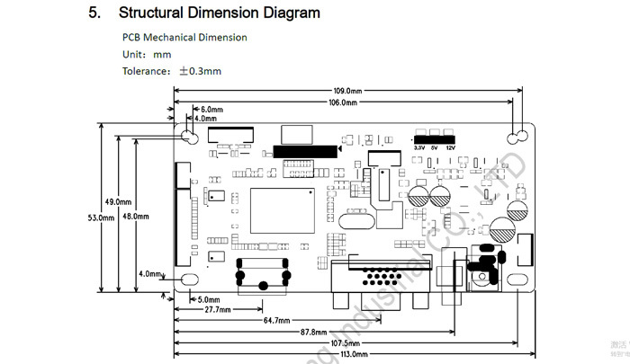The width and height of the screenshot is (630, 364).
Task: Click the 107.5mm dimension label
Action: point(345,343)
